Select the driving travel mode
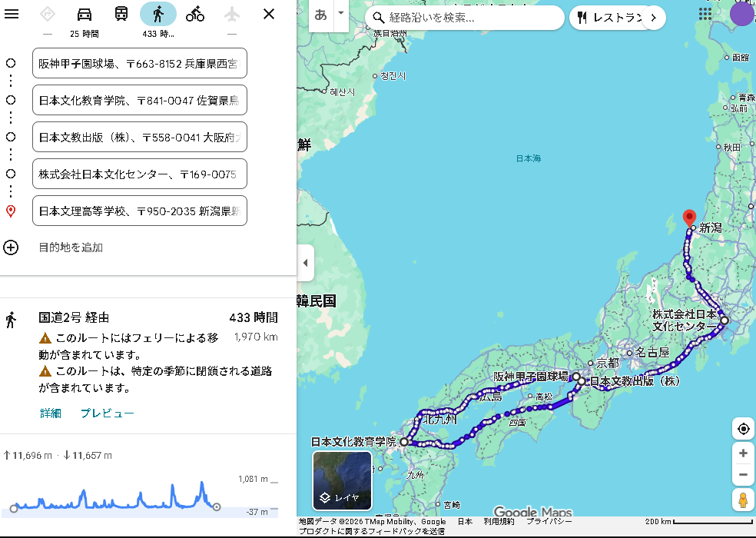Screen dimensions: 756x538 85,14
